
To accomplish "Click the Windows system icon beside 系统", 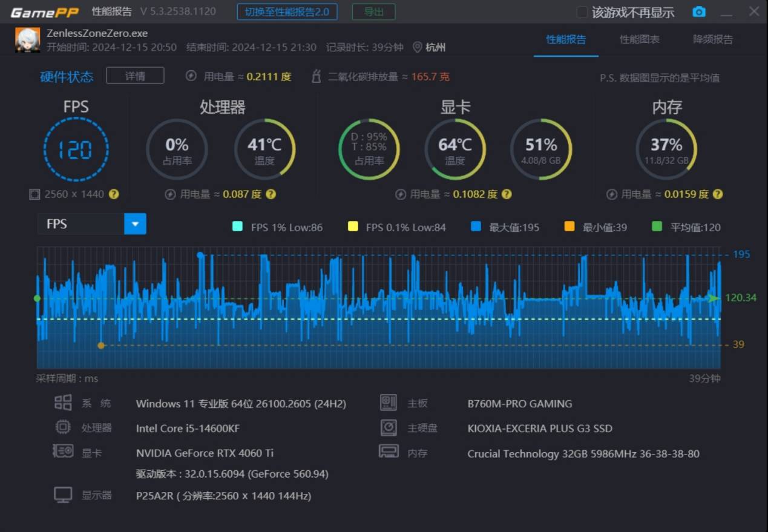I will coord(63,403).
